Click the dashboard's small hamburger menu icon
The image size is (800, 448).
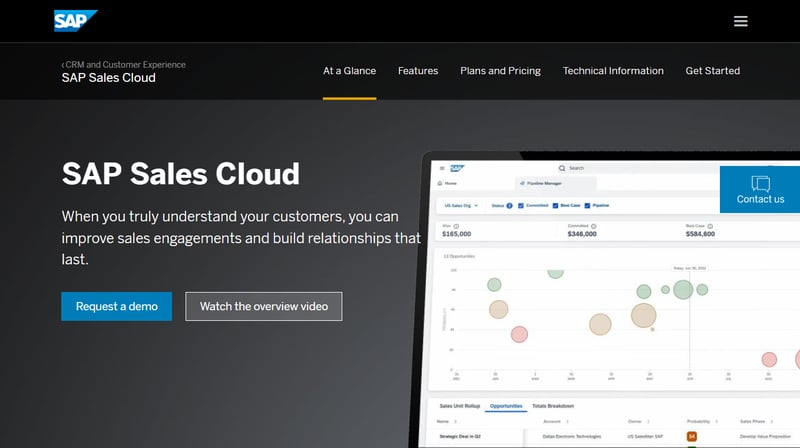click(x=442, y=168)
